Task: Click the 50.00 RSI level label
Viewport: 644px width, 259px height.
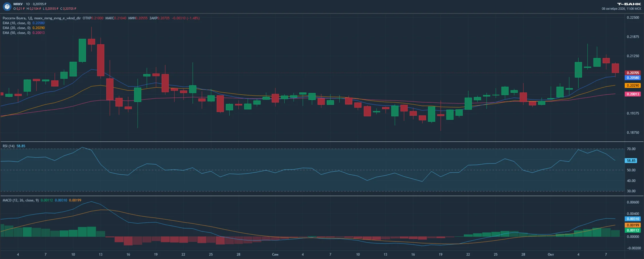Action: pyautogui.click(x=631, y=170)
